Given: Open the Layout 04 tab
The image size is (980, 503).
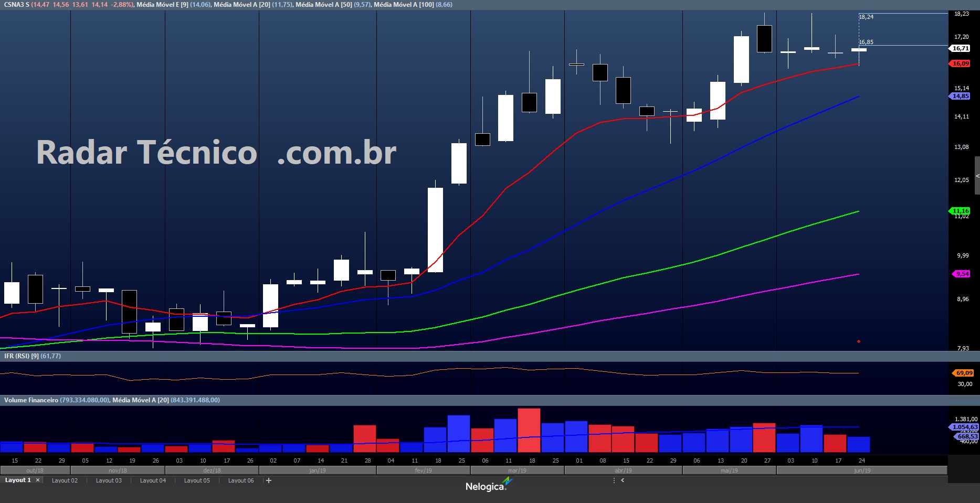Looking at the screenshot, I should pyautogui.click(x=153, y=480).
